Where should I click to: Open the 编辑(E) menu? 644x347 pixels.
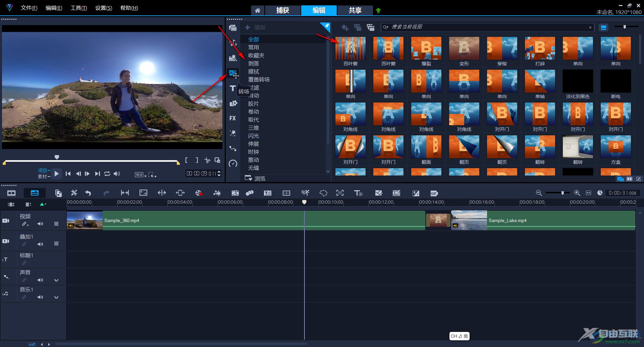click(54, 8)
